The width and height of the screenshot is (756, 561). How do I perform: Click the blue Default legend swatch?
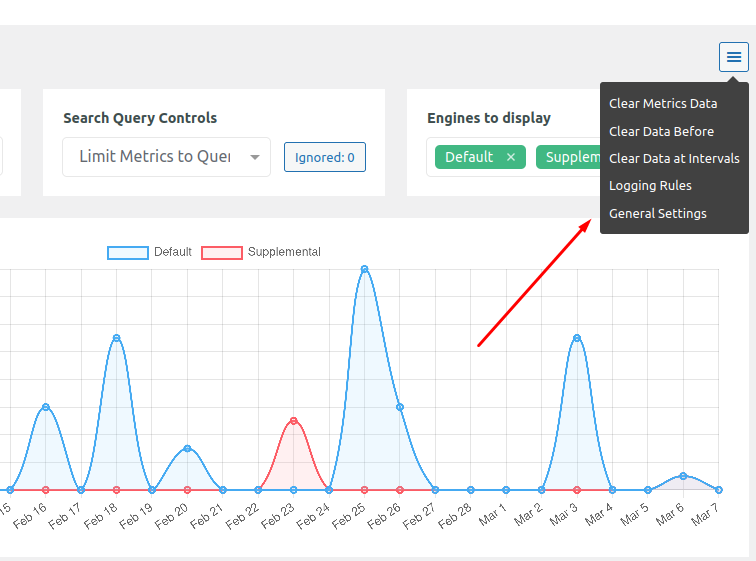[128, 252]
